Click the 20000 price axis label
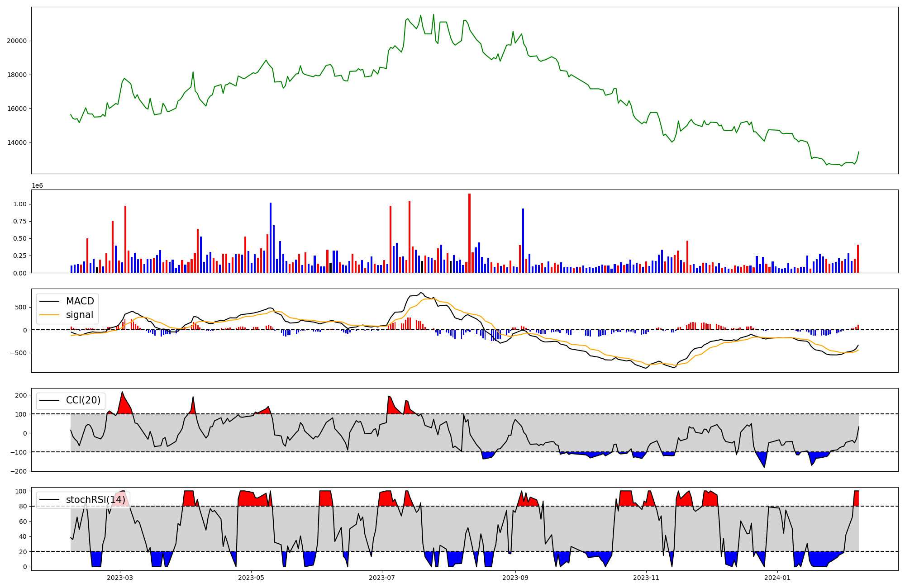The image size is (905, 588). click(17, 41)
